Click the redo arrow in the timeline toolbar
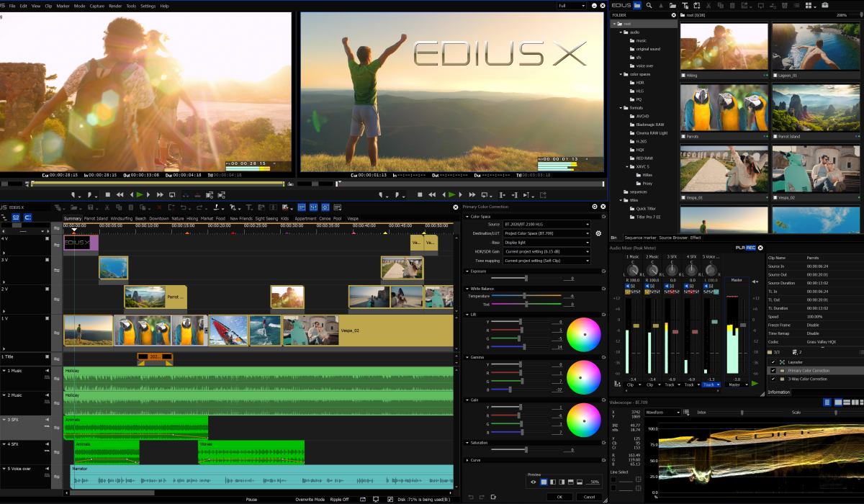864x504 pixels. click(x=199, y=207)
